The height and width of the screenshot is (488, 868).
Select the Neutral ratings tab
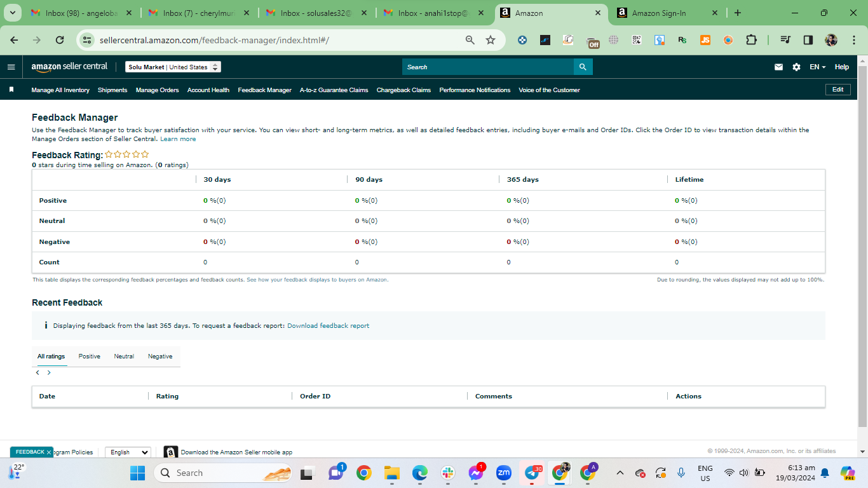pos(124,356)
